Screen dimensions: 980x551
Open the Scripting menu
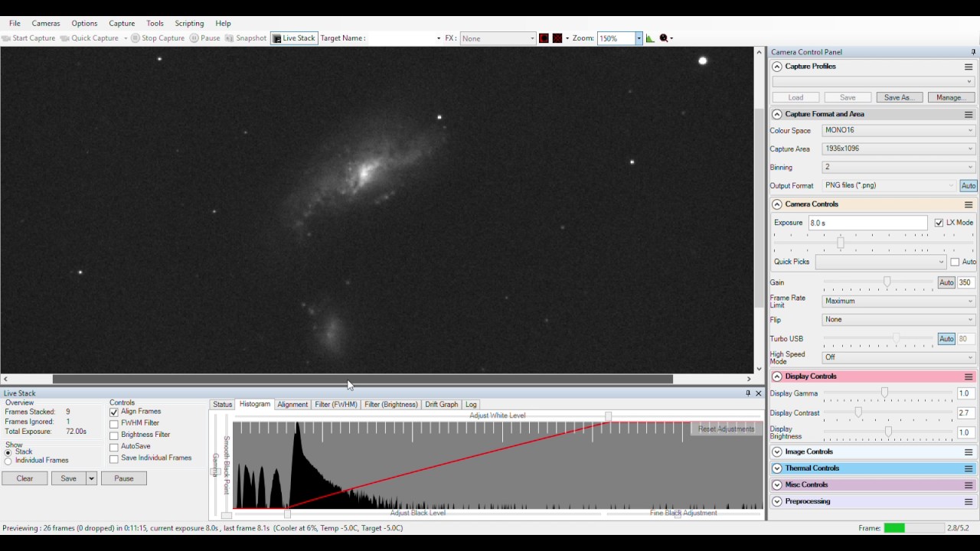click(x=189, y=24)
